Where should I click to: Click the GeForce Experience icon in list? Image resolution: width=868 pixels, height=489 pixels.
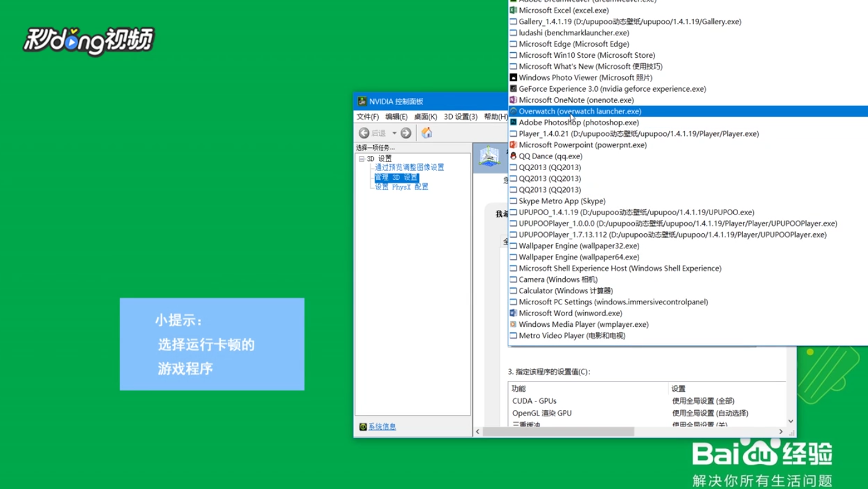click(x=513, y=89)
